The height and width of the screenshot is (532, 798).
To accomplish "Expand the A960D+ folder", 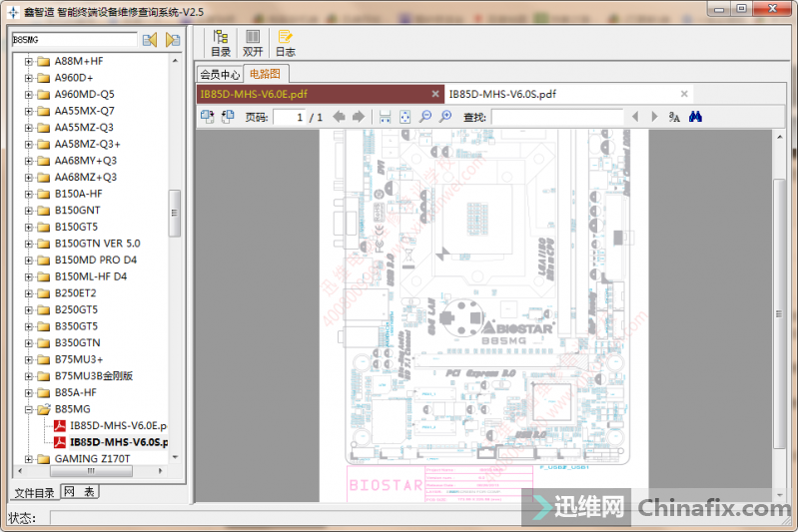I will pyautogui.click(x=29, y=78).
